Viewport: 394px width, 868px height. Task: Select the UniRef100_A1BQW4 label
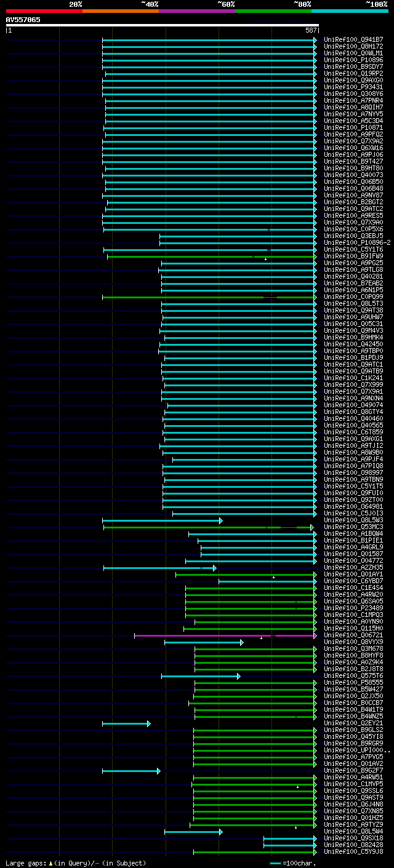(x=353, y=533)
